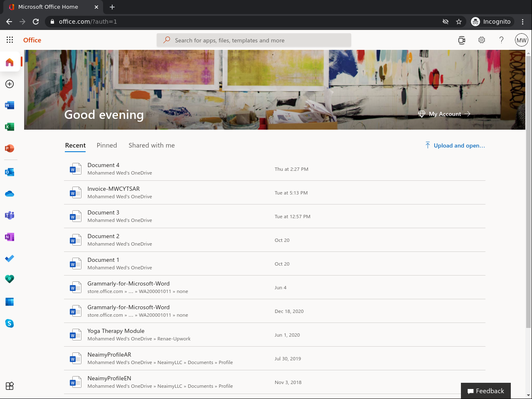Click the Word icon for Document 4
This screenshot has width=532, height=399.
click(75, 169)
